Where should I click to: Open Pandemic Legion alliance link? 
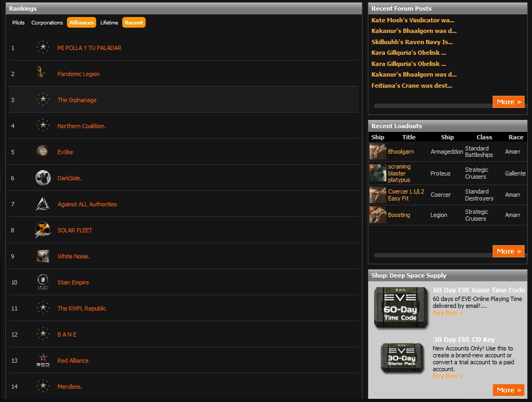(78, 74)
